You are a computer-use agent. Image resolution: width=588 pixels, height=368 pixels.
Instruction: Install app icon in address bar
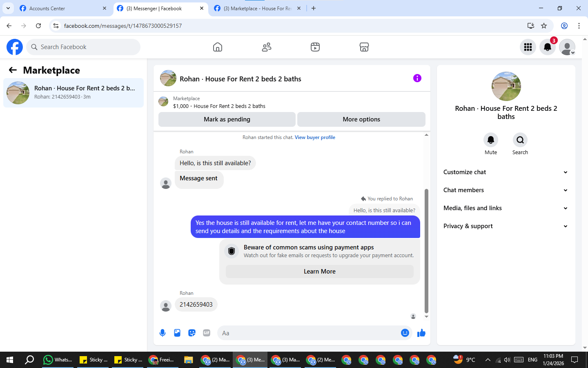530,26
